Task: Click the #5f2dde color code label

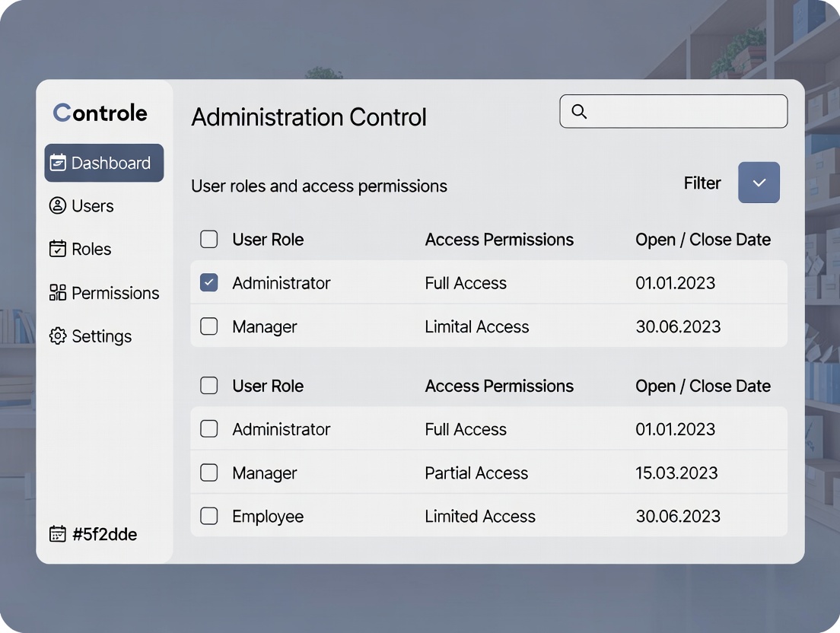Action: 104,534
